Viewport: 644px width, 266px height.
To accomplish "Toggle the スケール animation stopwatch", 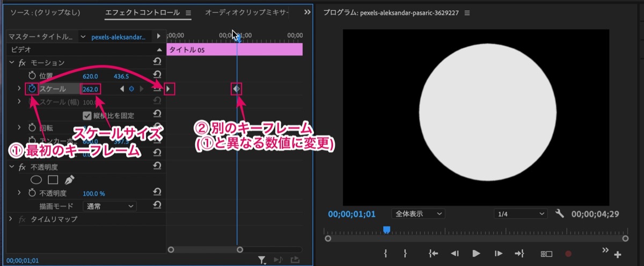I will coord(32,89).
